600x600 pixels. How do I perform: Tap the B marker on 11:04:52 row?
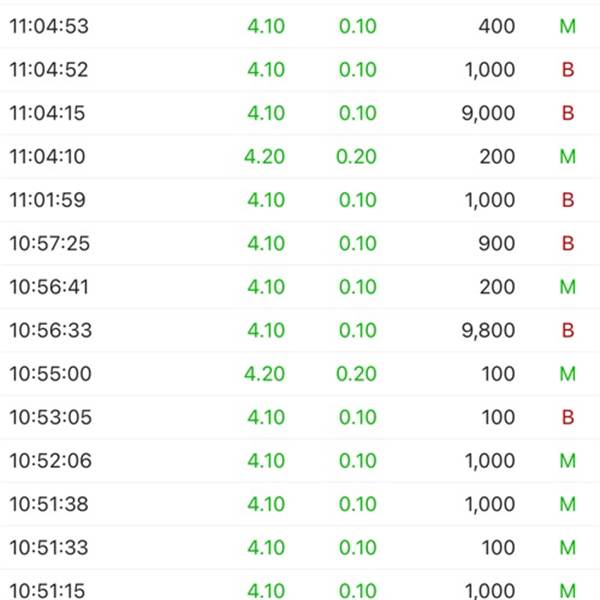click(568, 70)
